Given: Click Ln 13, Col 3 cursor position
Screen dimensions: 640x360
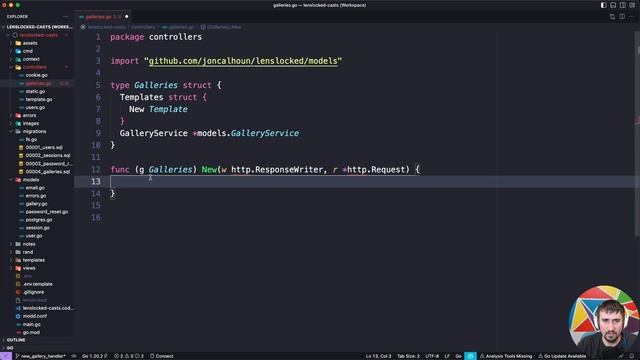Looking at the screenshot, I should 378,356.
